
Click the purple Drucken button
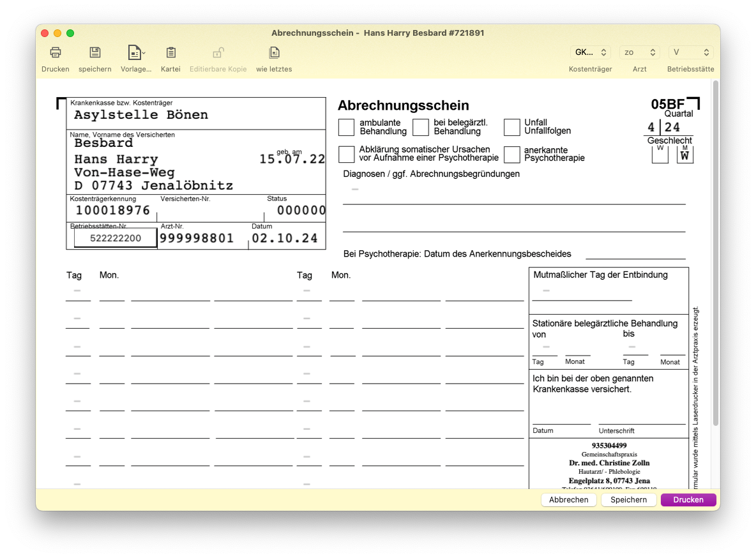[688, 500]
